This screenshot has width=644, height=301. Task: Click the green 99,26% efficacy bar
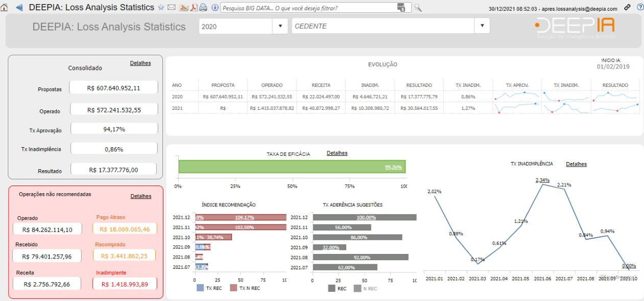(291, 167)
